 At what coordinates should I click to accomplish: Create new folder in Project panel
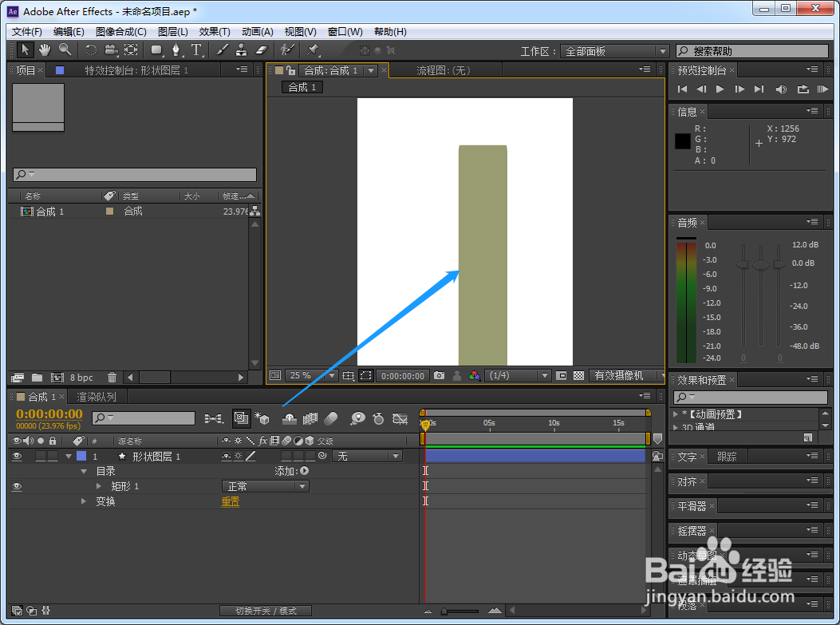(37, 378)
